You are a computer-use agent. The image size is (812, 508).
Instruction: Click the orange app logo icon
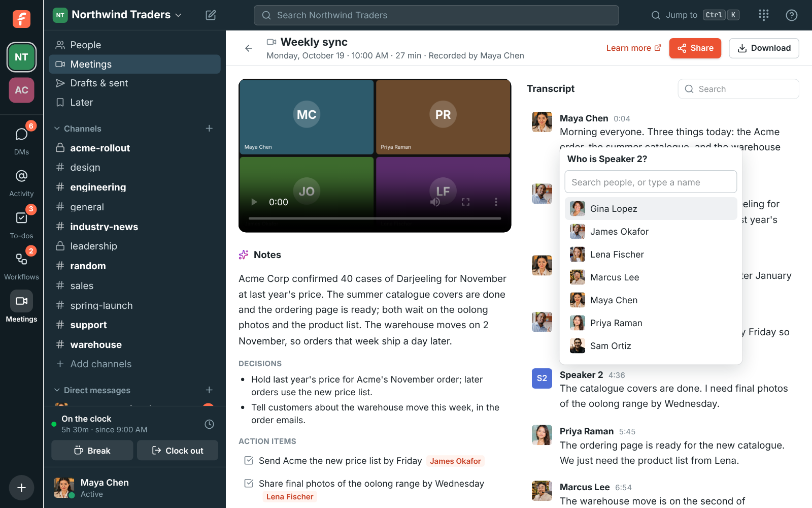point(21,19)
